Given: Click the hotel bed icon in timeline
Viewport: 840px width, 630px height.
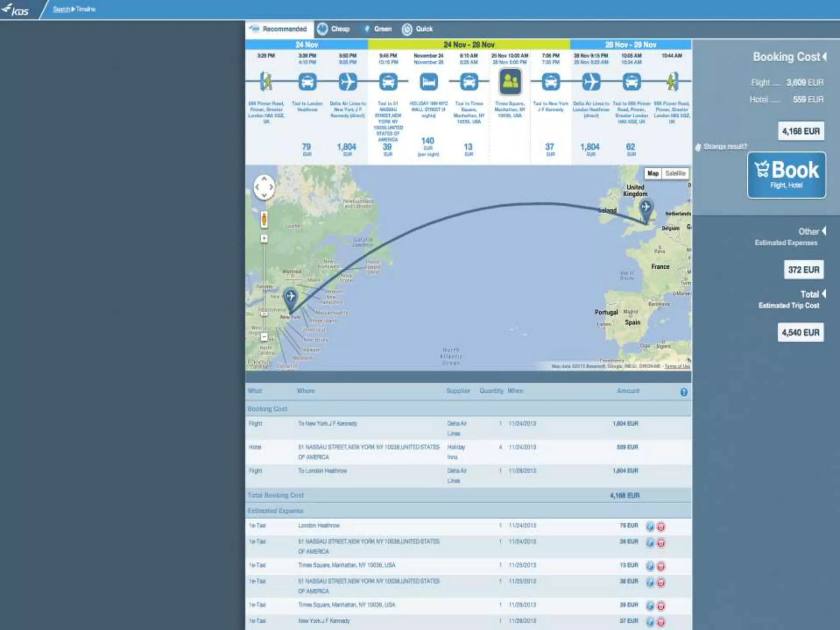Looking at the screenshot, I should (428, 82).
